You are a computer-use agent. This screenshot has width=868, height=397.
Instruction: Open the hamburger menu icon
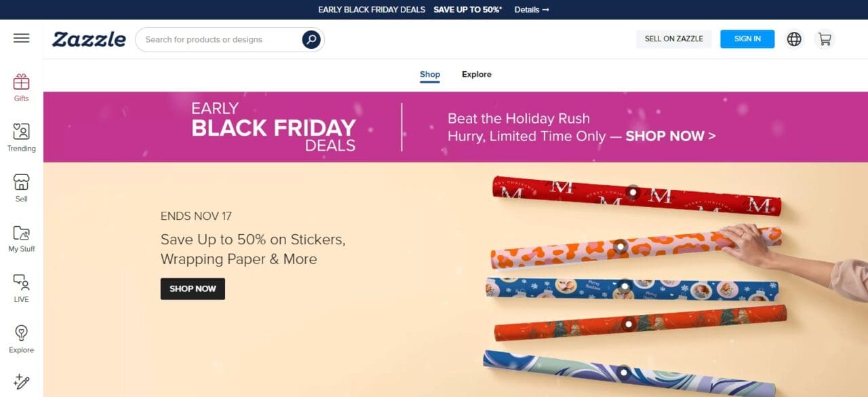22,38
